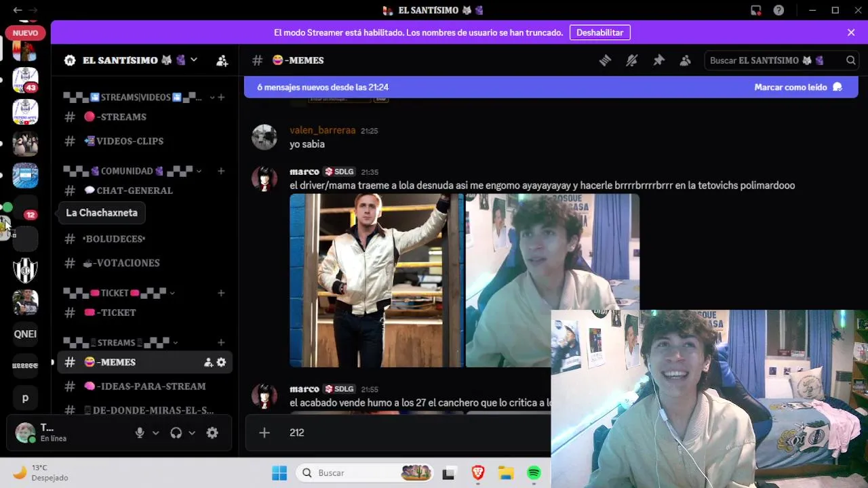This screenshot has height=488, width=868.
Task: Click the 6 mensajes nuevos bar
Action: pyautogui.click(x=551, y=87)
